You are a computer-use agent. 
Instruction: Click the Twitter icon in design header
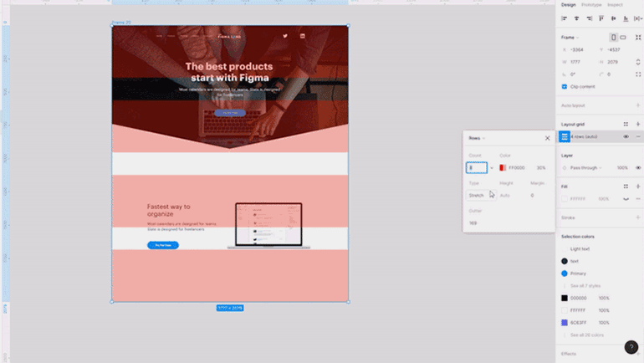[x=285, y=36]
